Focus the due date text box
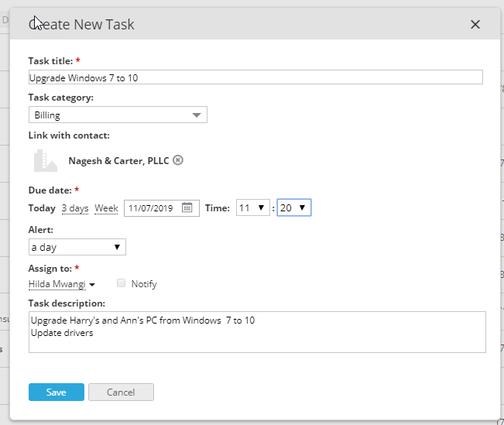 [153, 207]
